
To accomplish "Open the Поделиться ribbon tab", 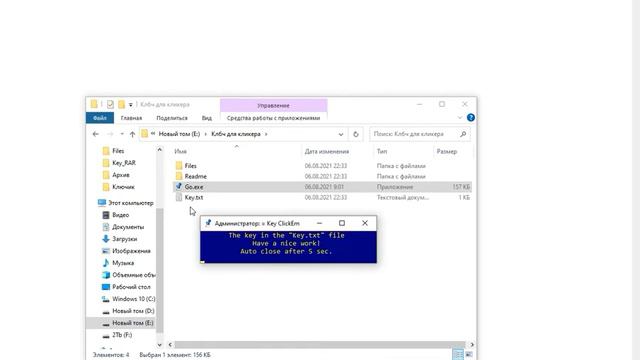I will click(172, 118).
